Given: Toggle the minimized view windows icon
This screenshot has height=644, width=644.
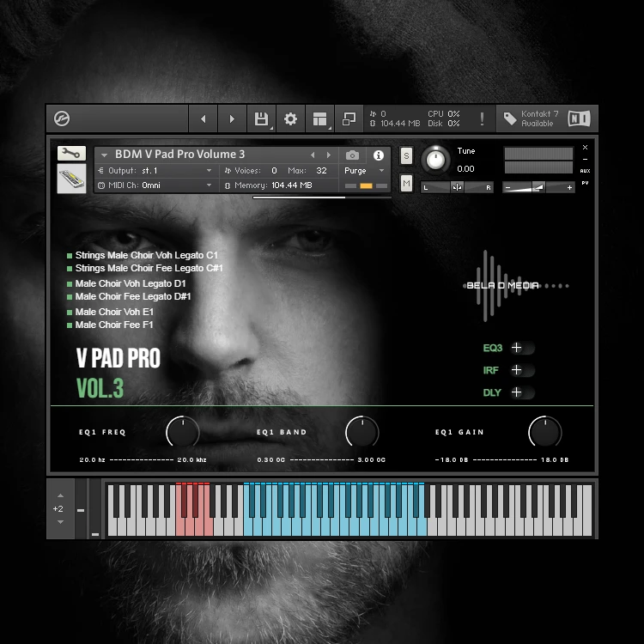Looking at the screenshot, I should point(349,118).
